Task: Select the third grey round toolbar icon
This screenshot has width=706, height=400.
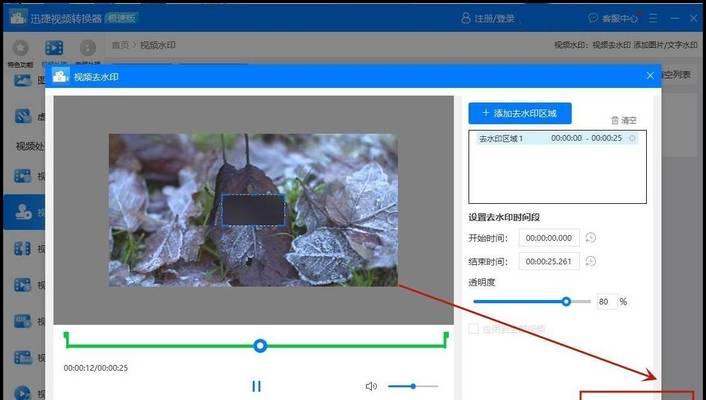Action: click(88, 48)
